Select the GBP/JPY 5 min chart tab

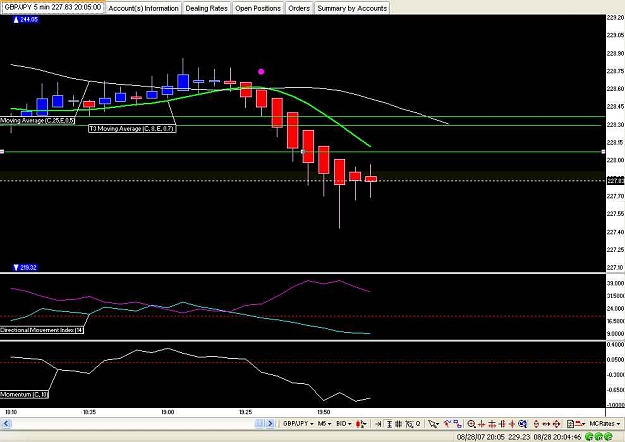(x=53, y=7)
